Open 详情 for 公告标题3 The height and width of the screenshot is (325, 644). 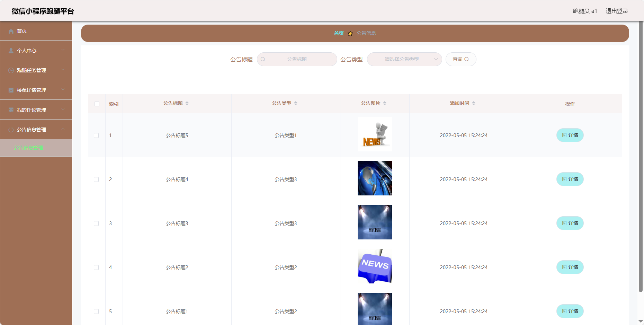point(570,223)
